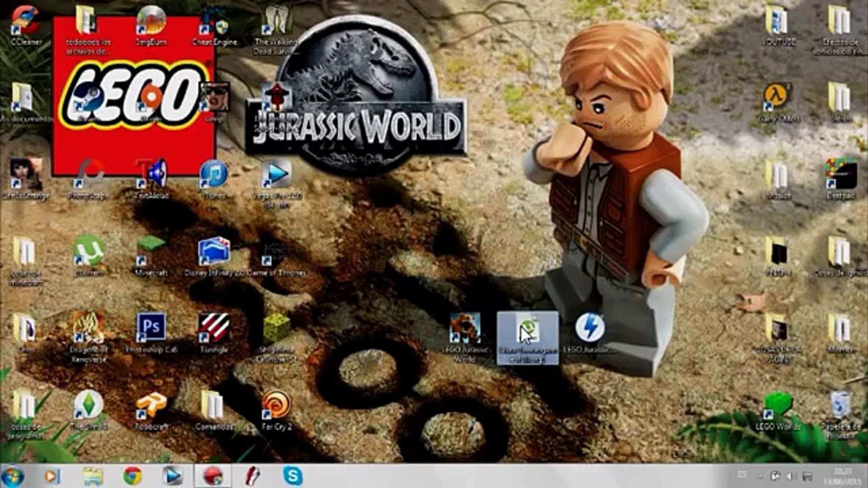
Task: Open the red figure game shortcut
Action: point(276,102)
